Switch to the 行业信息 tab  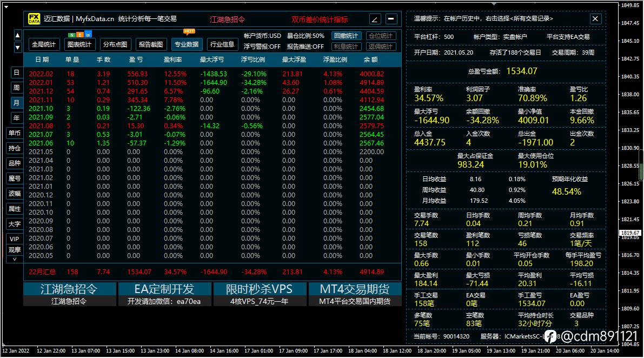[222, 44]
